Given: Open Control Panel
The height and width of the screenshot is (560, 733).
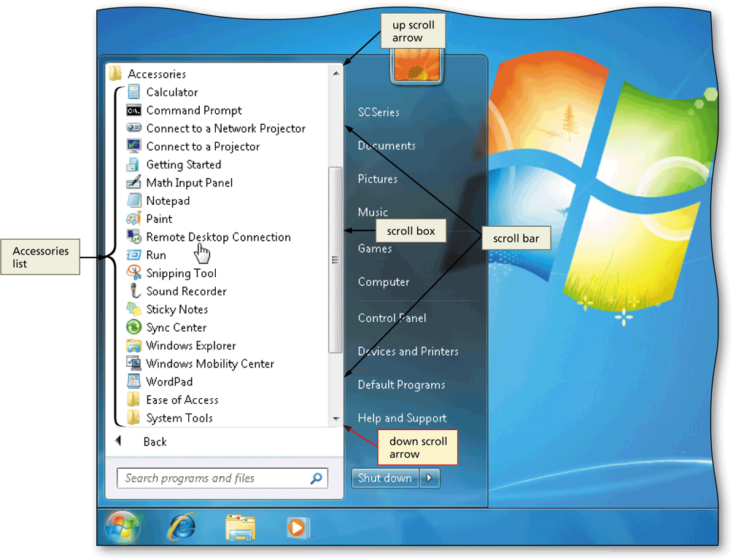Looking at the screenshot, I should [x=392, y=319].
